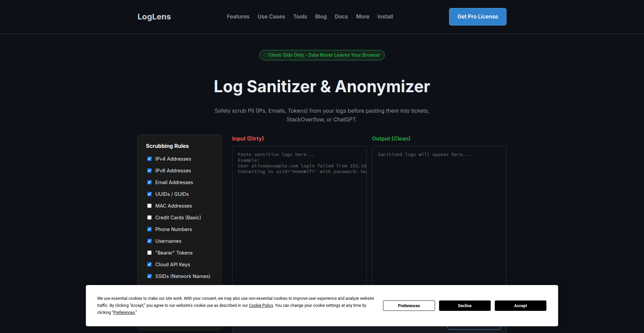
Task: Focus the Input (Dirty) log textarea
Action: pyautogui.click(x=299, y=215)
